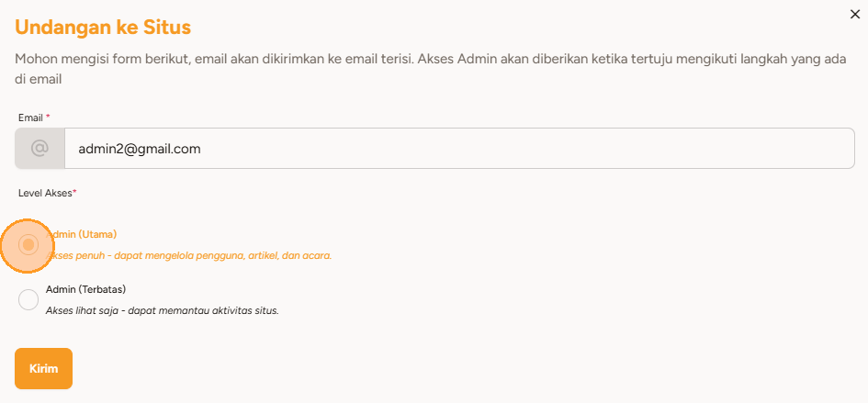This screenshot has width=868, height=403.
Task: Select the Admin (Terbatas) radio button
Action: 28,299
